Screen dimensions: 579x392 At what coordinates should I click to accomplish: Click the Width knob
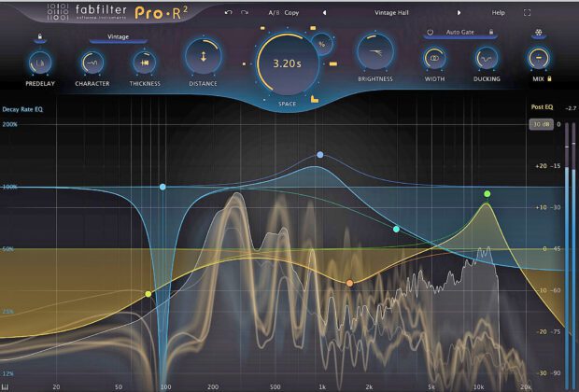(434, 58)
